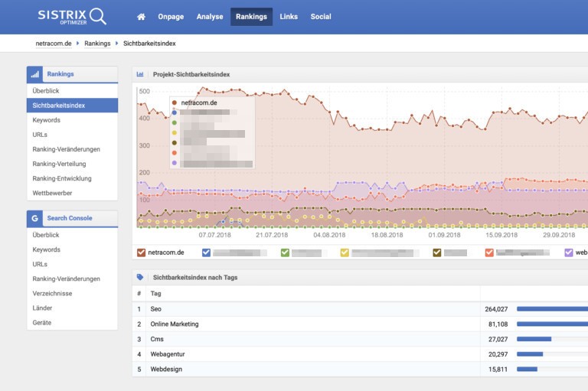
Task: Click the 15.09.2018 date on chart axis
Action: (x=501, y=235)
